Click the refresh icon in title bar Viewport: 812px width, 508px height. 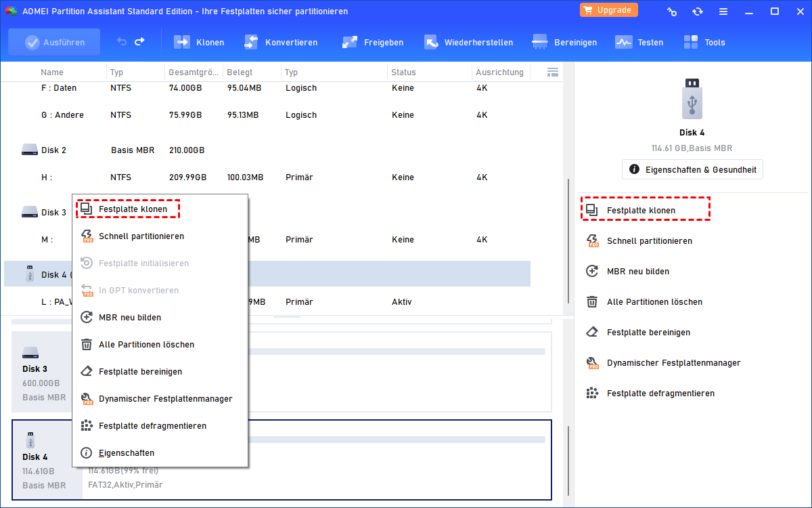point(697,12)
